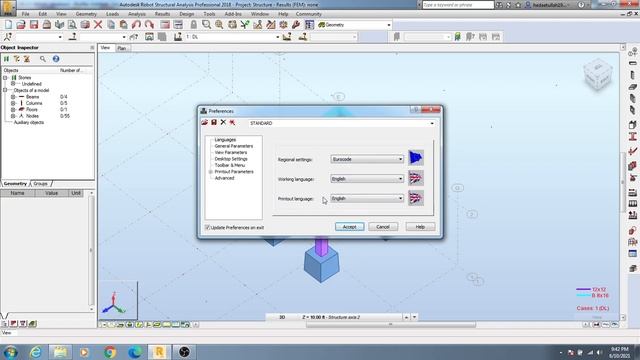
Task: Click the New project icon in the toolbar
Action: tap(8, 25)
